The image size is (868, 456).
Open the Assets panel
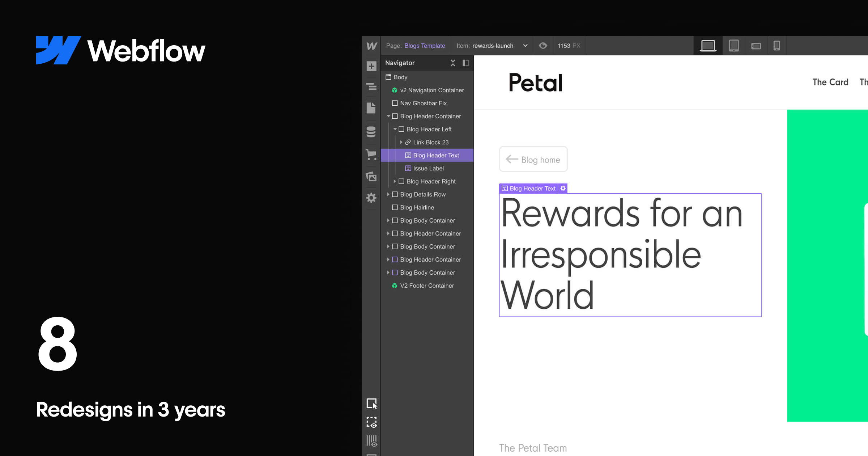click(x=371, y=177)
